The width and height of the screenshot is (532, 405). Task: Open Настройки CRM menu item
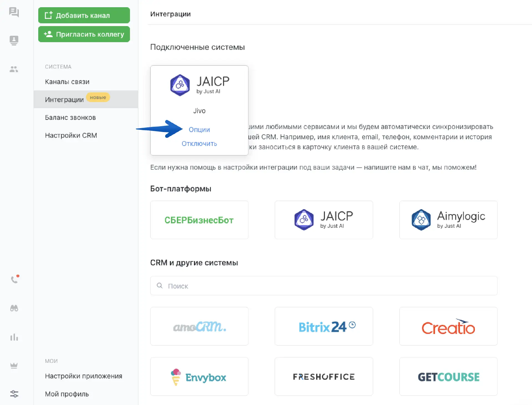71,135
